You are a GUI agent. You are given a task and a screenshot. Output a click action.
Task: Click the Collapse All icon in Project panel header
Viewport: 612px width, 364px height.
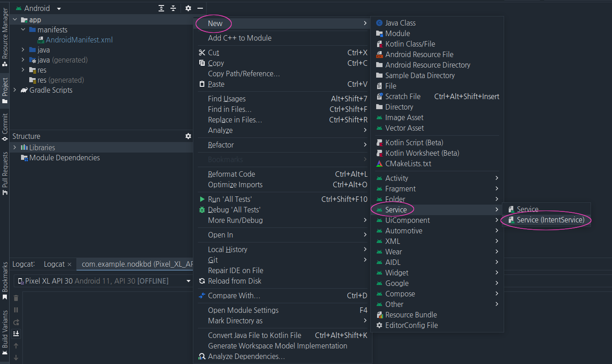coord(173,8)
